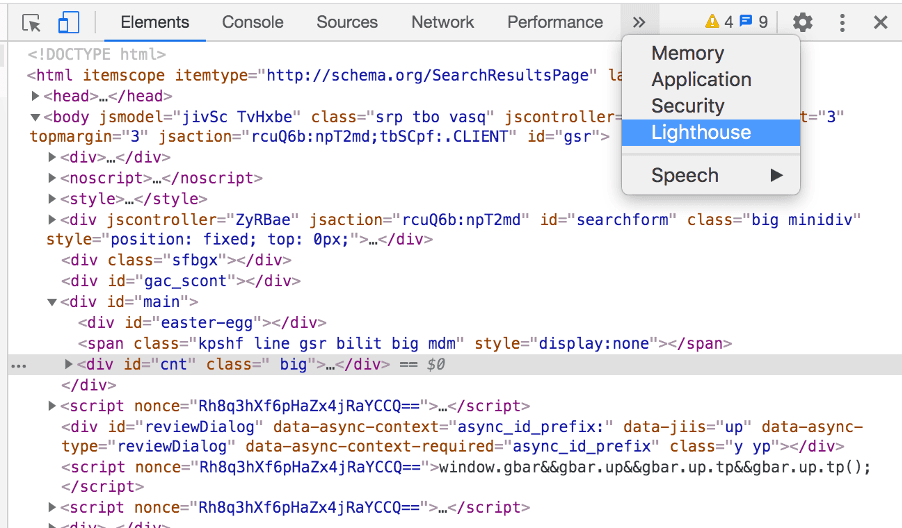This screenshot has width=902, height=528.
Task: Collapse the body element node
Action: click(x=35, y=117)
